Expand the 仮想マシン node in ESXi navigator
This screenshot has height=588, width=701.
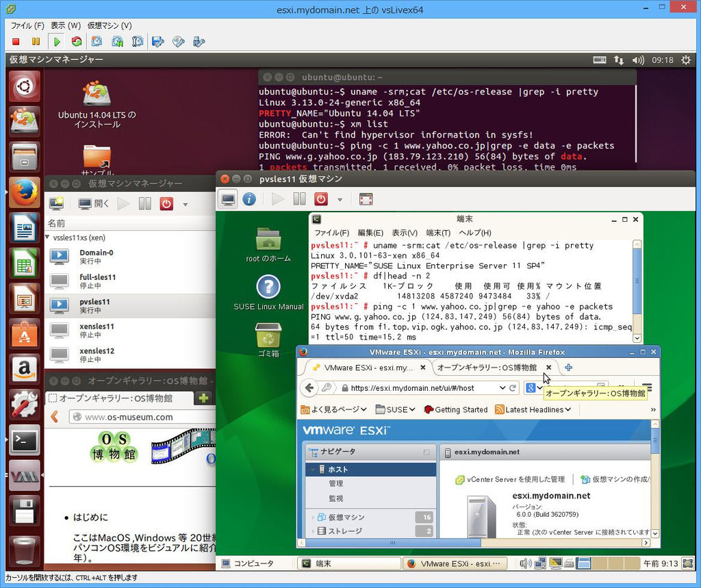(x=313, y=517)
